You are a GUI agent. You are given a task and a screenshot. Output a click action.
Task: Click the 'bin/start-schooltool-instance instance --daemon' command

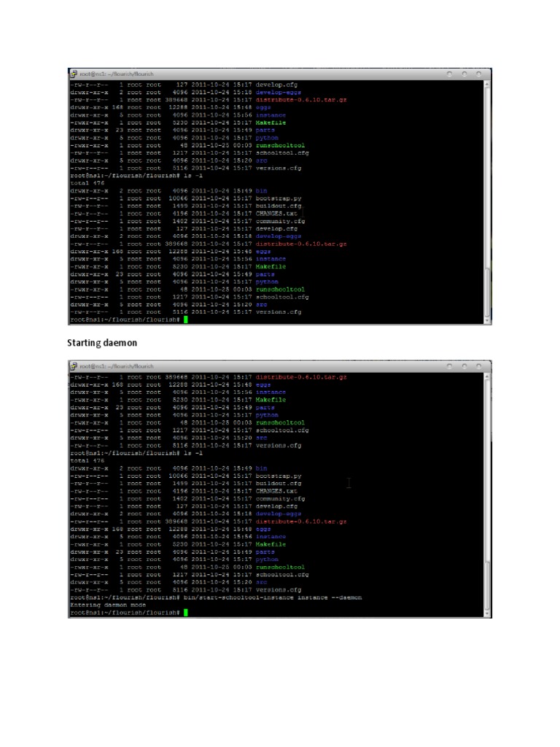273,597
